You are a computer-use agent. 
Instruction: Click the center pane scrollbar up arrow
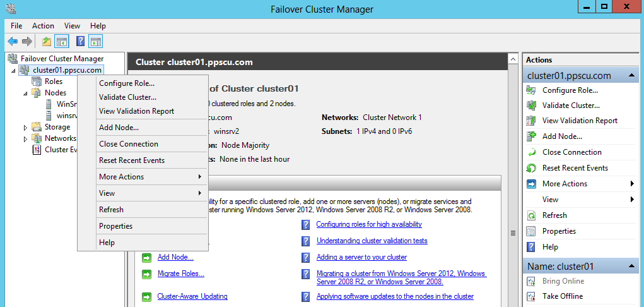pos(513,59)
